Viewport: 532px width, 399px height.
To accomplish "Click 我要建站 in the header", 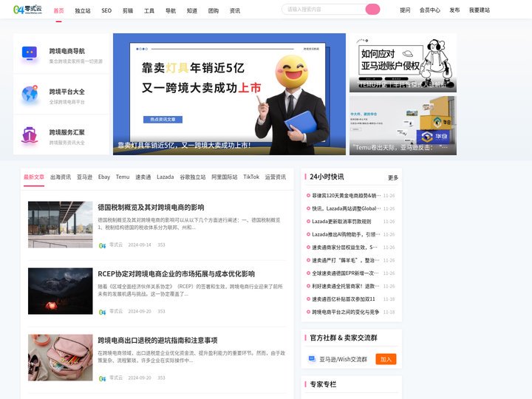I will click(480, 10).
